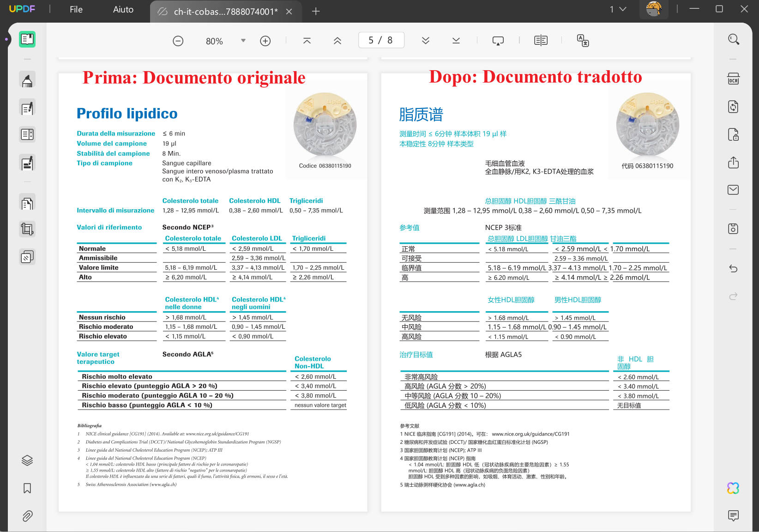759x532 pixels.
Task: Go to the previous page
Action: click(x=337, y=41)
